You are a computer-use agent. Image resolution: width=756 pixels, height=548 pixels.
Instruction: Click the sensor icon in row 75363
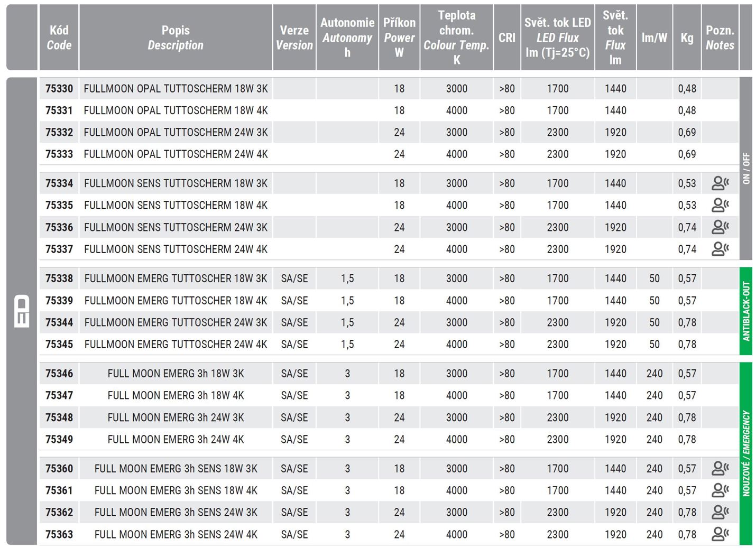(720, 534)
